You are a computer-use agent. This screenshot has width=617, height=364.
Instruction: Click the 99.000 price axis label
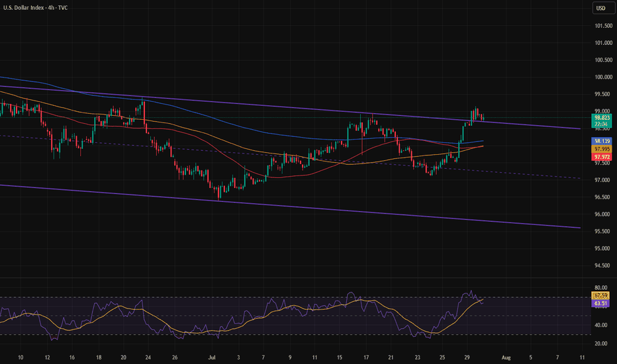click(x=603, y=111)
